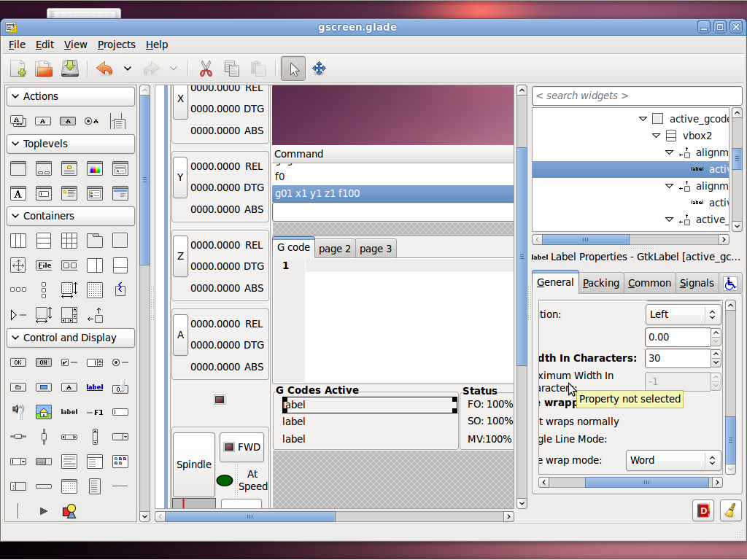
Task: Select the Volume Button speaker palette icon
Action: click(18, 411)
